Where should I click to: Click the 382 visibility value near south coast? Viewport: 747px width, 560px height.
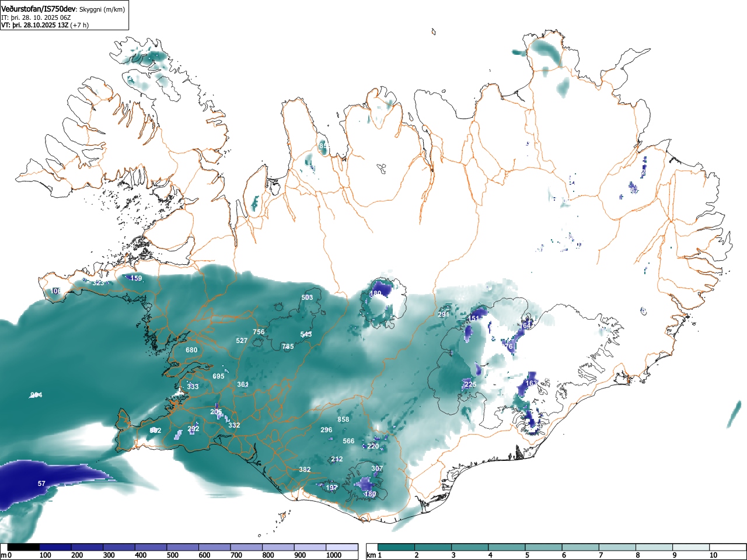point(305,470)
